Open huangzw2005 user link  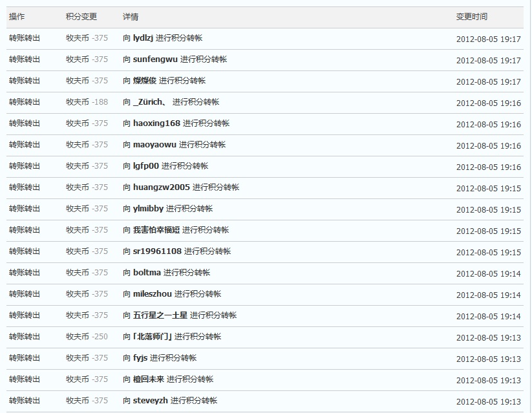(161, 187)
